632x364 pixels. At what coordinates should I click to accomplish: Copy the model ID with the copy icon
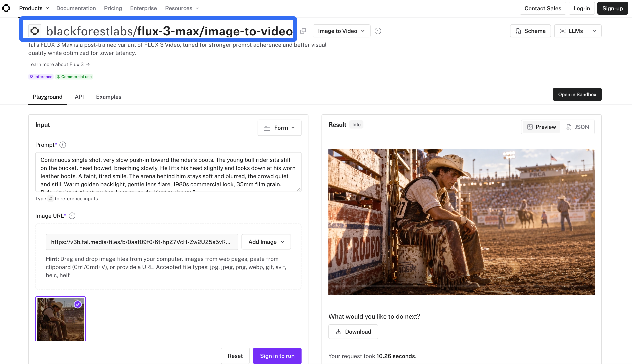coord(303,31)
